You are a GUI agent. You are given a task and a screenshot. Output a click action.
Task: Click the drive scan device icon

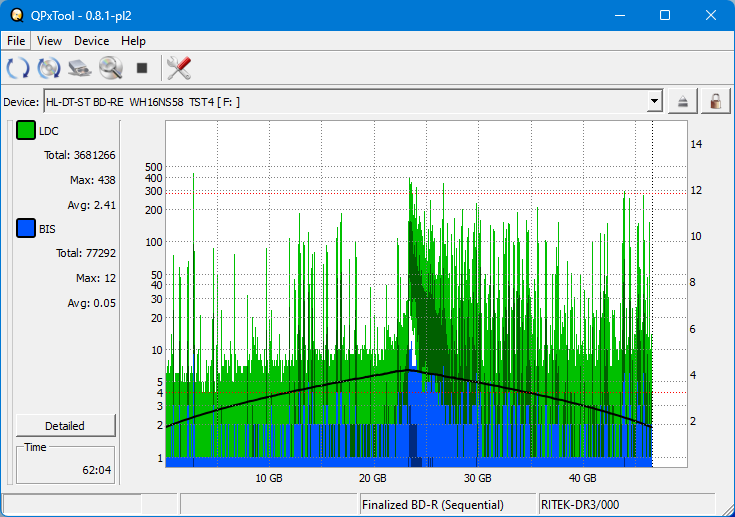point(80,68)
